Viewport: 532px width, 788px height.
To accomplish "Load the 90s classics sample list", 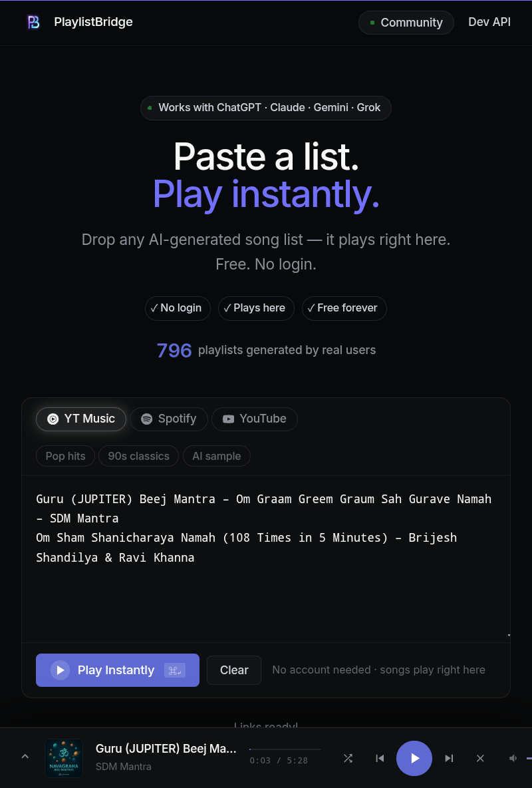I will click(138, 457).
